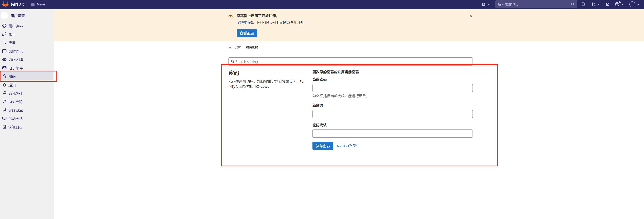Viewport: 644px width, 219px height.
Task: Click the 密码 section heading text
Action: click(x=234, y=73)
